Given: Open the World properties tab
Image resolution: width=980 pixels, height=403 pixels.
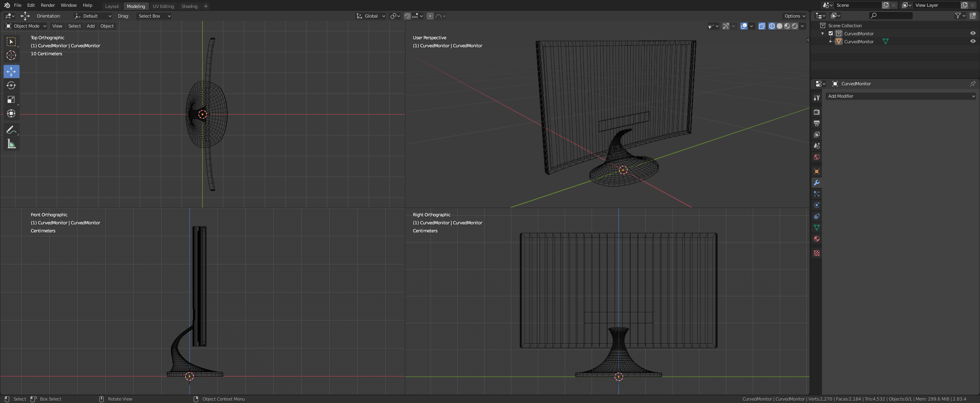Looking at the screenshot, I should click(x=816, y=157).
